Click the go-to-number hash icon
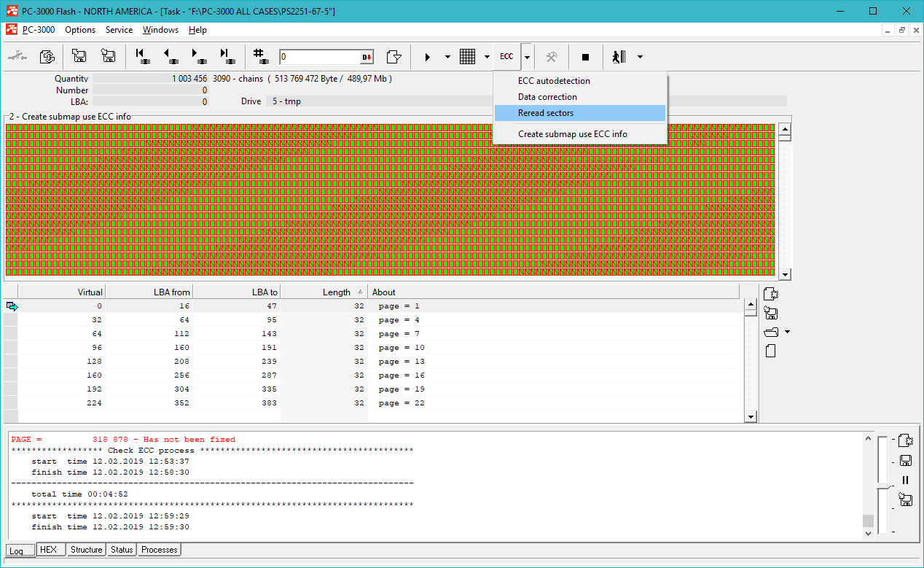 click(260, 57)
